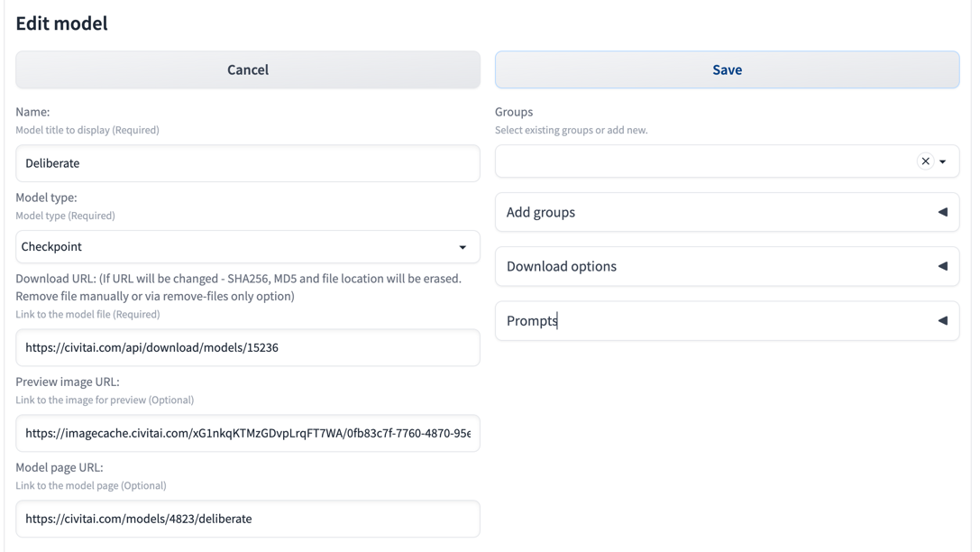Open the Groups selection box
Viewport: 980px width, 552px height.
[x=703, y=162]
